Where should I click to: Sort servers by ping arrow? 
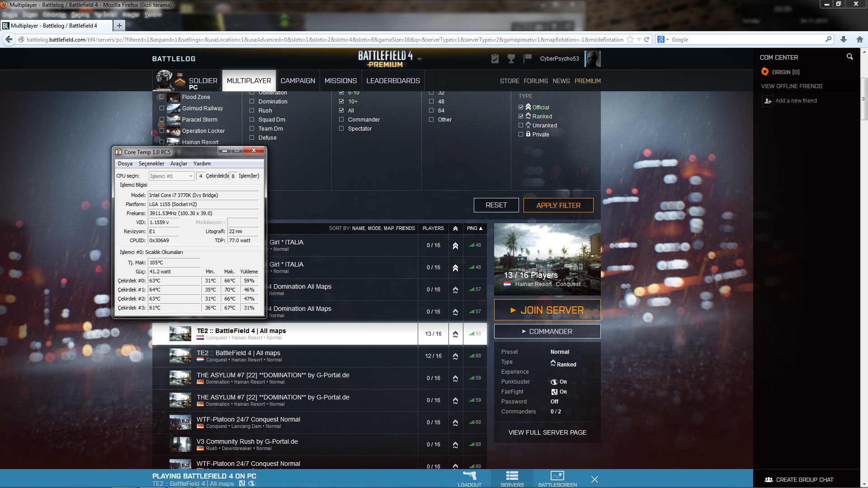(481, 229)
